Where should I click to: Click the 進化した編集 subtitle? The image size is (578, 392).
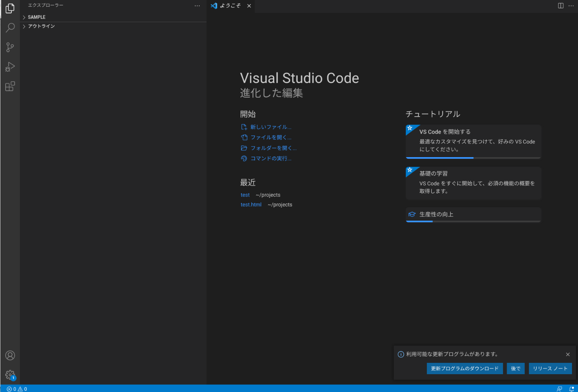click(x=271, y=93)
